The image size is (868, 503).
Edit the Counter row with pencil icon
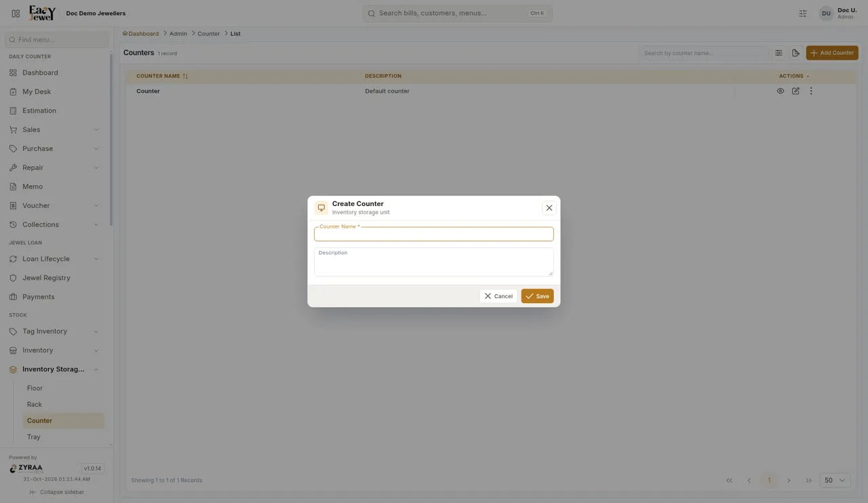(795, 91)
